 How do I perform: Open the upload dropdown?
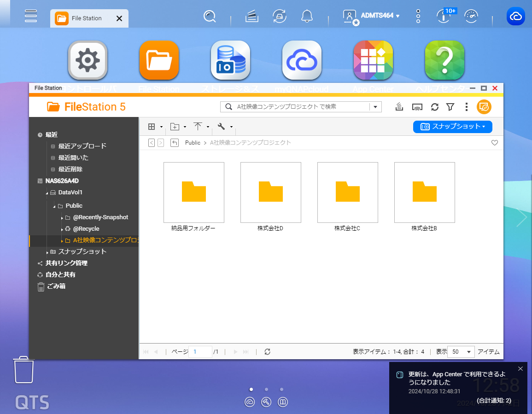[x=201, y=127]
